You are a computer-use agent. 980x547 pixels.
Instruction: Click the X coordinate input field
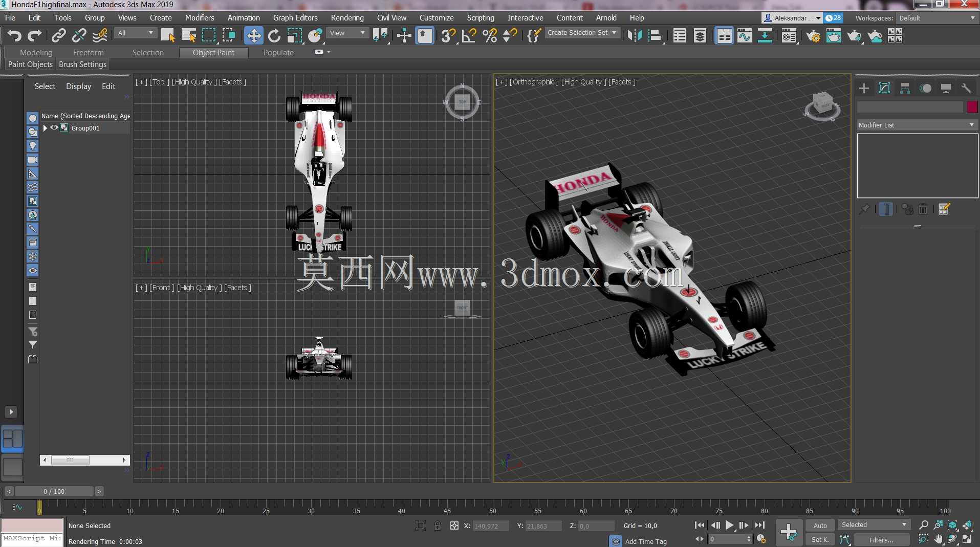pos(490,526)
